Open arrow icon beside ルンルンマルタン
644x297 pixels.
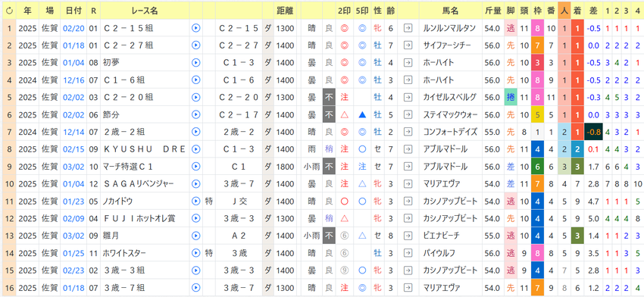click(408, 28)
